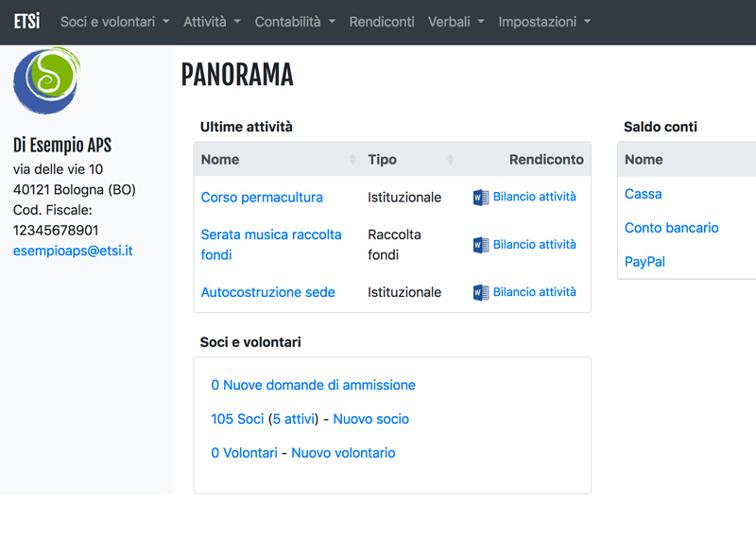Click the Di Esempio APS spiral logo

tap(46, 80)
